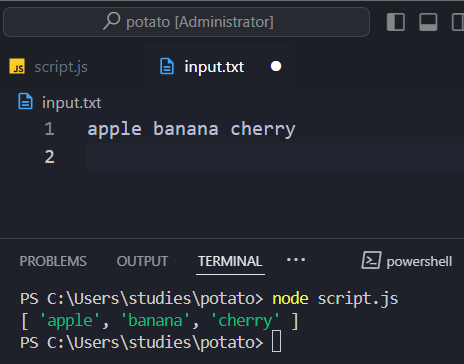
Task: Open the OUTPUT panel tab
Action: pos(142,261)
